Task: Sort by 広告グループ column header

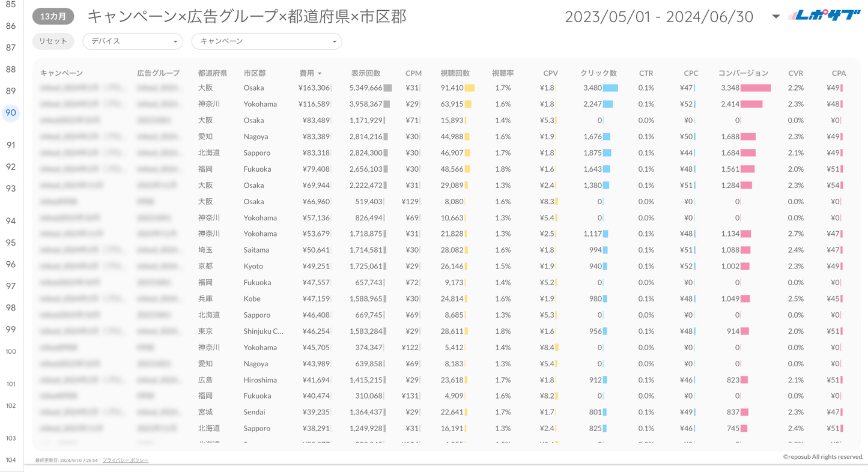Action: click(x=158, y=73)
